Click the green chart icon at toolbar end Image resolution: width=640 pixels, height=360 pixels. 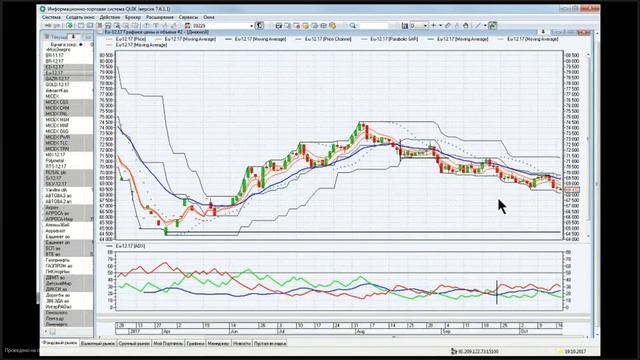point(493,25)
